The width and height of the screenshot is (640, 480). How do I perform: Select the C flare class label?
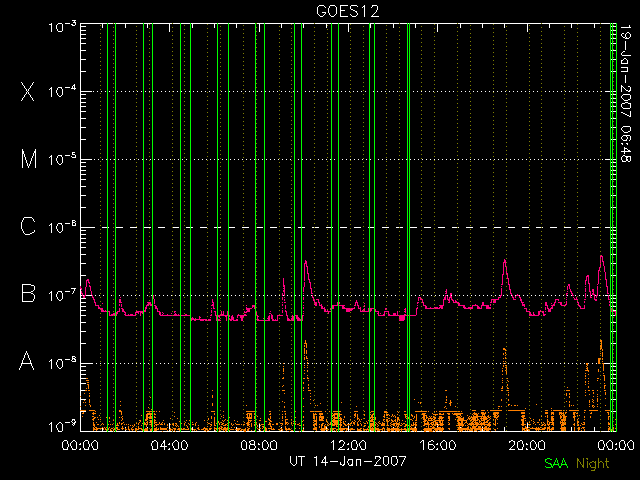28,226
